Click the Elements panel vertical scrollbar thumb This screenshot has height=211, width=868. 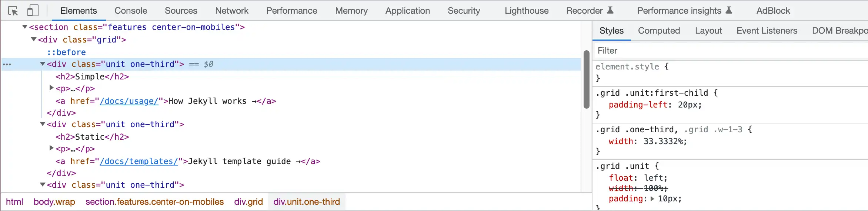pos(586,79)
